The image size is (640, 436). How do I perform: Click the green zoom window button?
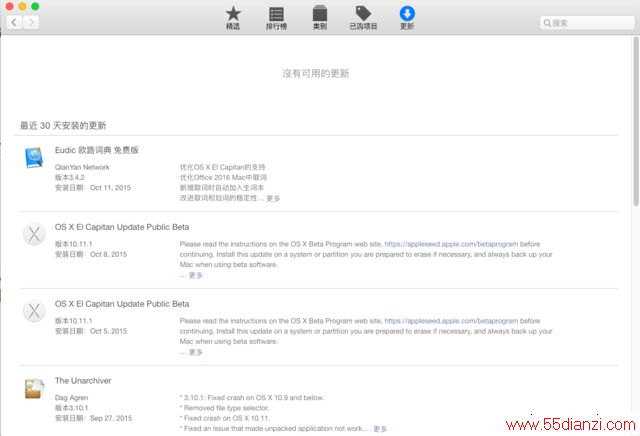35,6
